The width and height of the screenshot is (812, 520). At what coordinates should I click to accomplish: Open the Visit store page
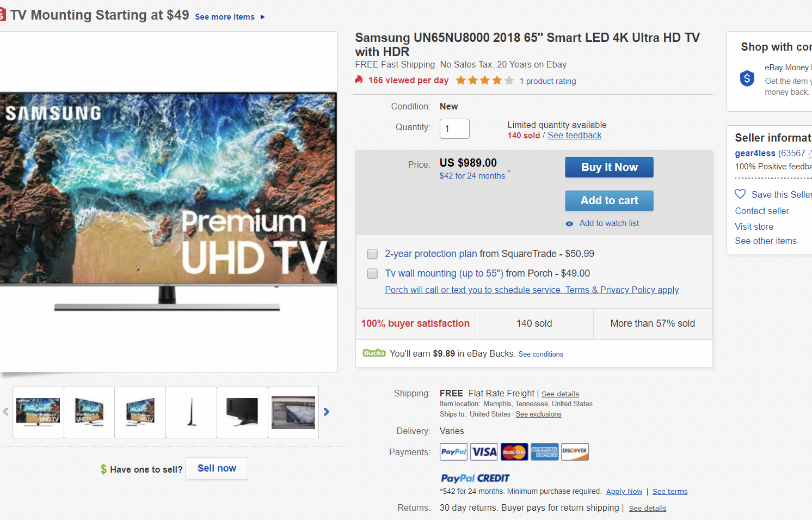[x=754, y=227]
